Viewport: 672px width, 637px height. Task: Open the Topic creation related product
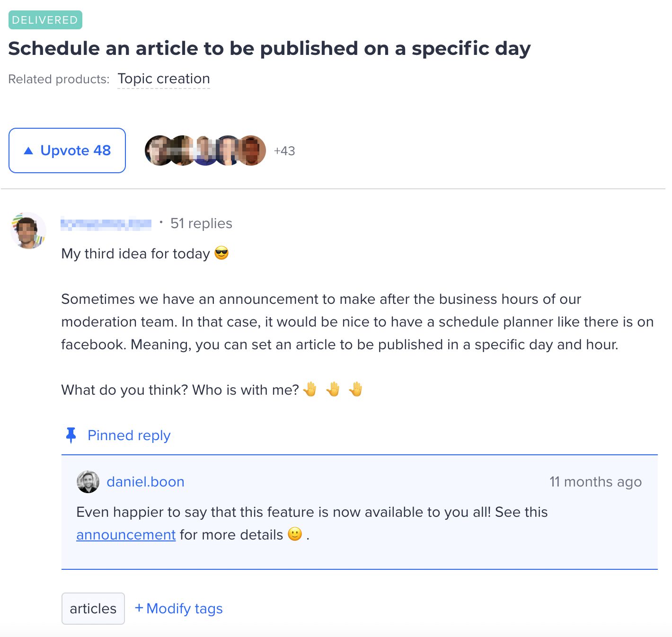coord(164,79)
